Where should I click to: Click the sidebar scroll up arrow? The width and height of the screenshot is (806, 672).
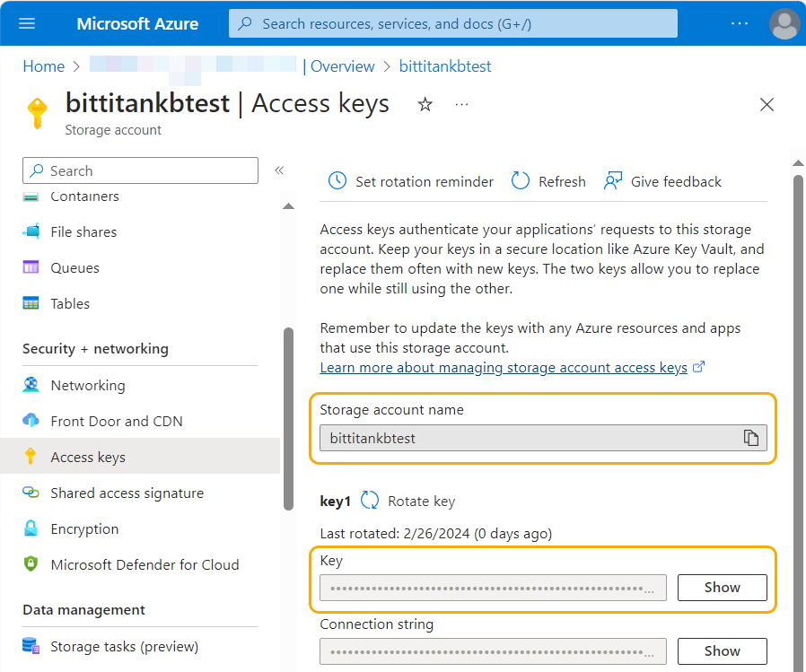pyautogui.click(x=289, y=206)
